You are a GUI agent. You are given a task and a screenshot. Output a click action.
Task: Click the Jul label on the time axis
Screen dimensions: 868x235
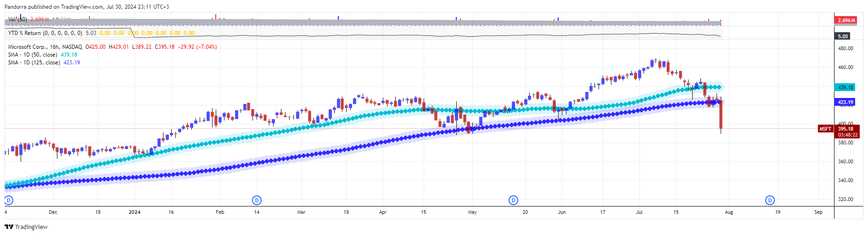[x=639, y=212]
